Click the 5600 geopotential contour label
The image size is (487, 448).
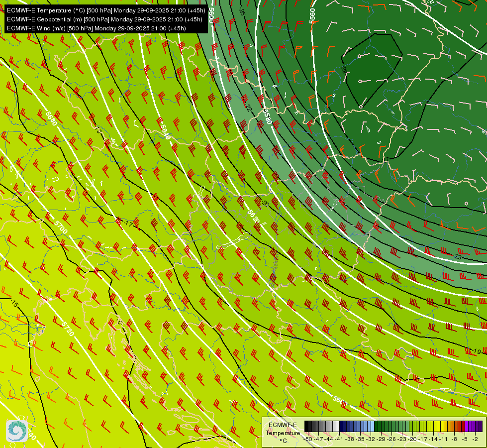coord(211,15)
